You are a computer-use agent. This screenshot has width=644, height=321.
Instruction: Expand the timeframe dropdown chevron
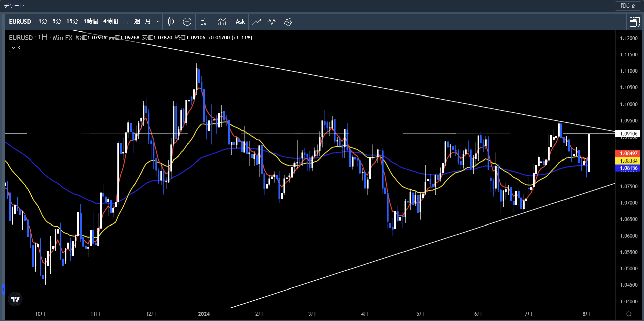(x=158, y=22)
